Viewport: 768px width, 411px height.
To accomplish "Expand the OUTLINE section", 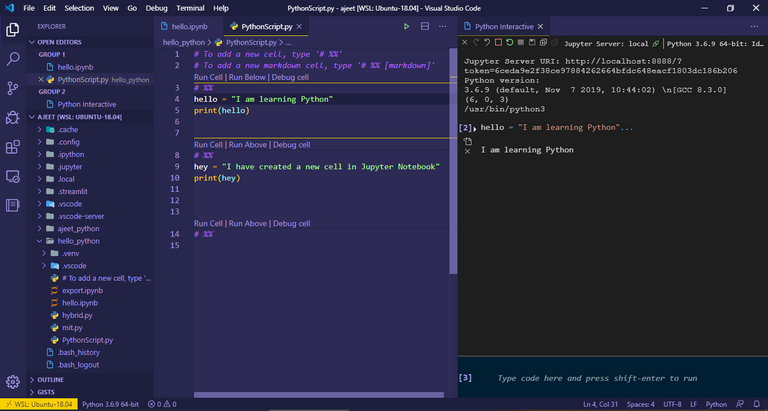I will tap(50, 380).
